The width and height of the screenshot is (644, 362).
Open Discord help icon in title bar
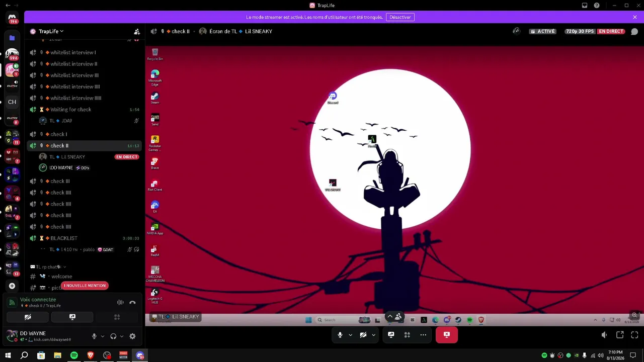(x=597, y=6)
